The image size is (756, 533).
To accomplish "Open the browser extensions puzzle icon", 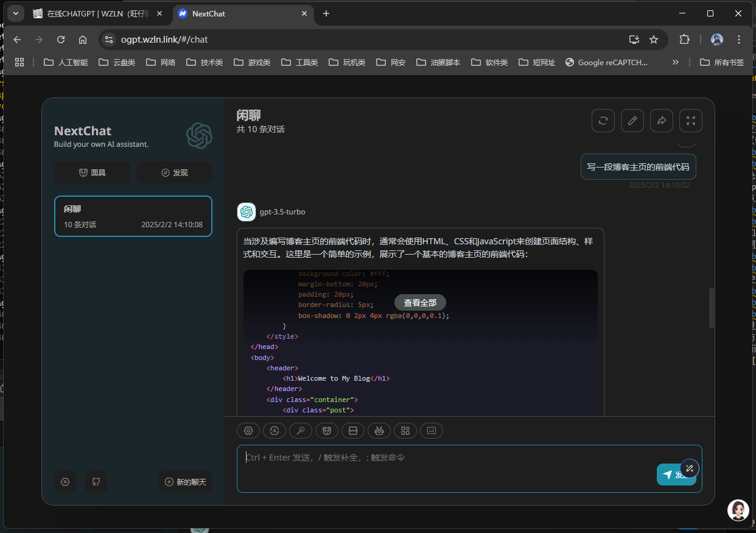I will [684, 40].
